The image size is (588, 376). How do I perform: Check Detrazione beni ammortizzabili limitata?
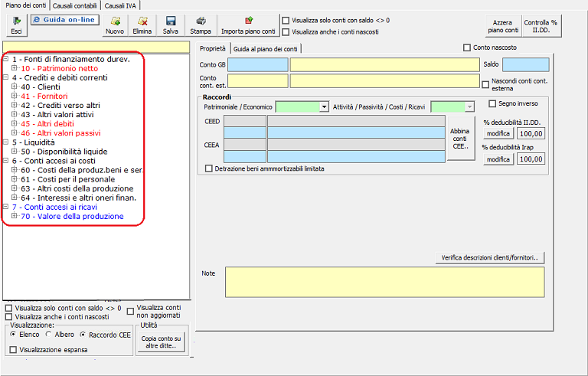click(210, 168)
